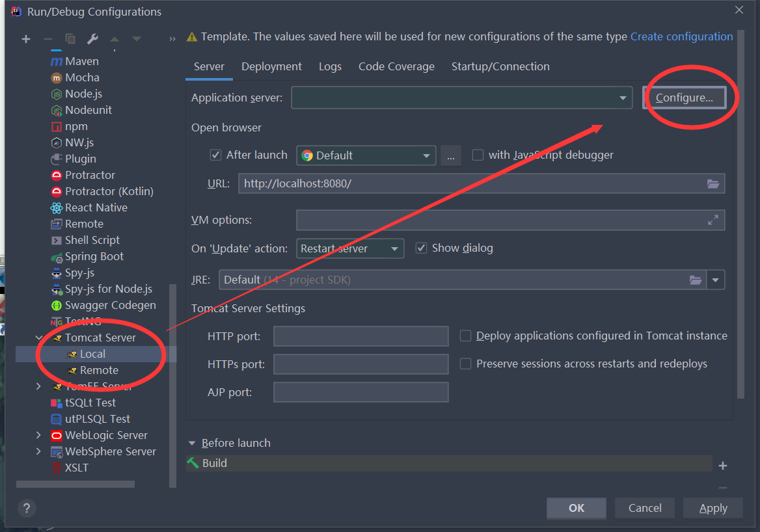Viewport: 760px width, 532px height.
Task: Open the Startup/Connection tab
Action: pos(500,66)
